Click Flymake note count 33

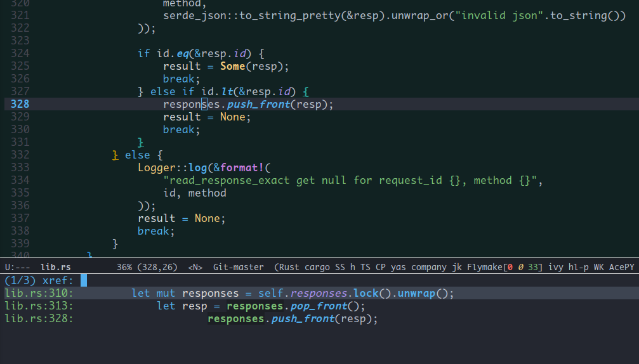click(533, 267)
